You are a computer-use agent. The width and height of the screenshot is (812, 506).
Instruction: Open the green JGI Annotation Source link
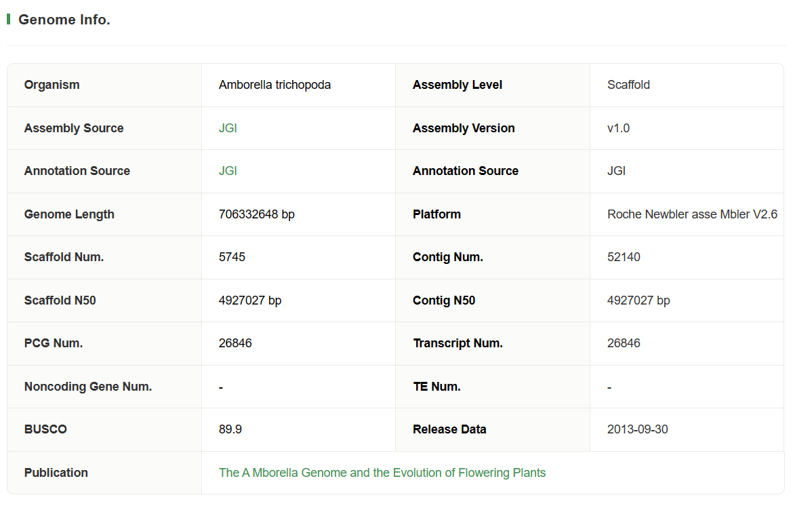(x=228, y=171)
